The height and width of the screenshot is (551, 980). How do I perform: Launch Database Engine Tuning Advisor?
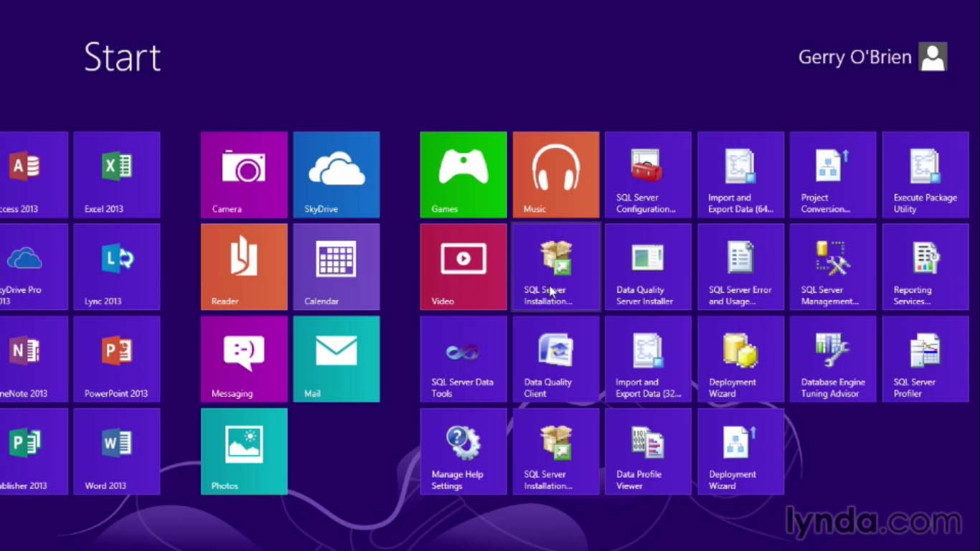point(833,359)
